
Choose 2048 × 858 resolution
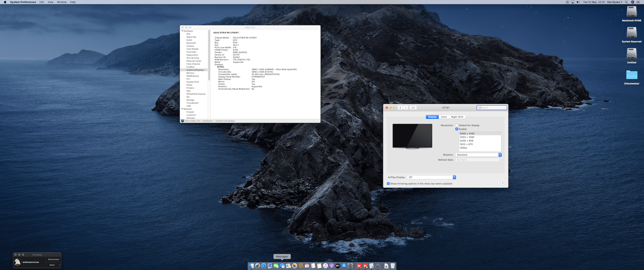tap(480, 141)
